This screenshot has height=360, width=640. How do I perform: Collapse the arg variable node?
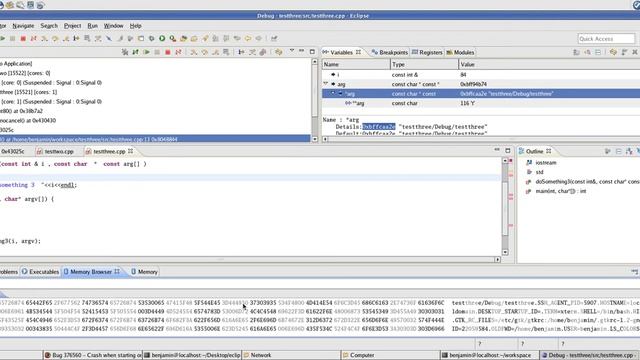326,84
